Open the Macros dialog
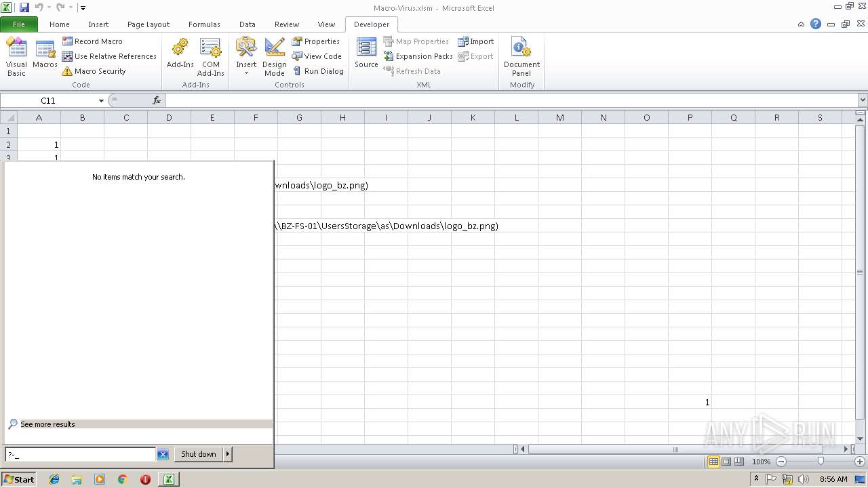This screenshot has height=488, width=868. pyautogui.click(x=45, y=54)
